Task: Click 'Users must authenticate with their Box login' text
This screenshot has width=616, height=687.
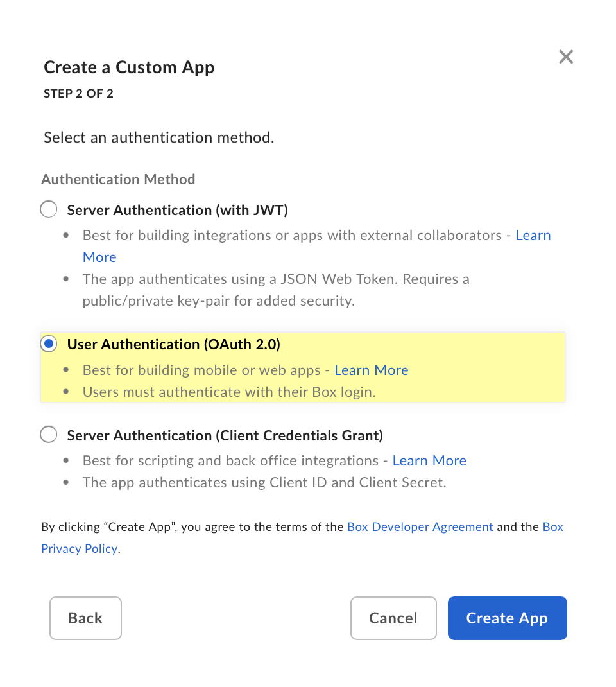Action: point(228,392)
